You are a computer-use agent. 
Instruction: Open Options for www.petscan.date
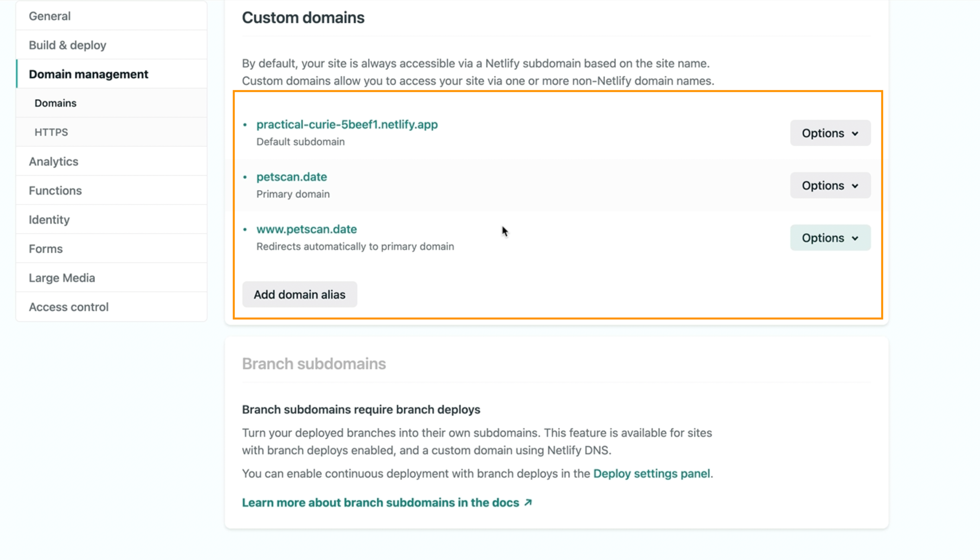829,237
